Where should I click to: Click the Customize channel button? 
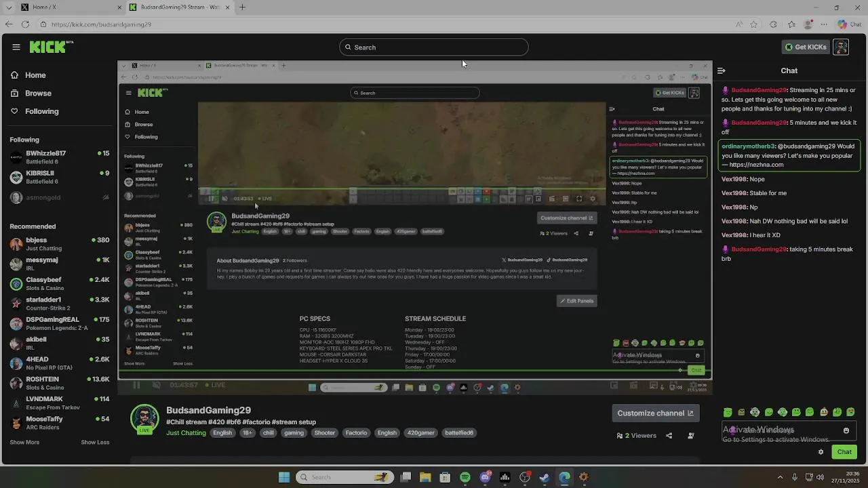click(x=655, y=413)
